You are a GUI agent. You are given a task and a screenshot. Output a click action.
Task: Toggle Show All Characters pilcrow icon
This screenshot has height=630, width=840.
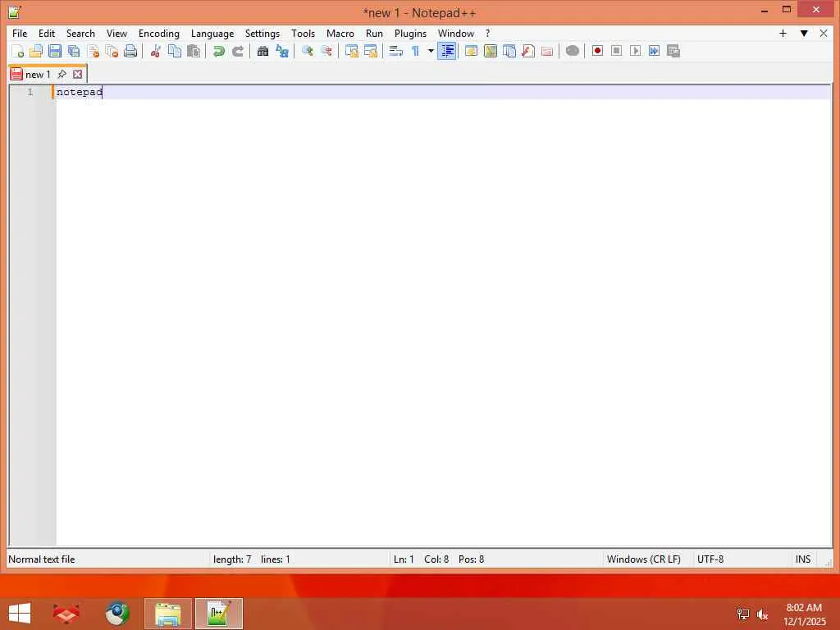pyautogui.click(x=415, y=51)
